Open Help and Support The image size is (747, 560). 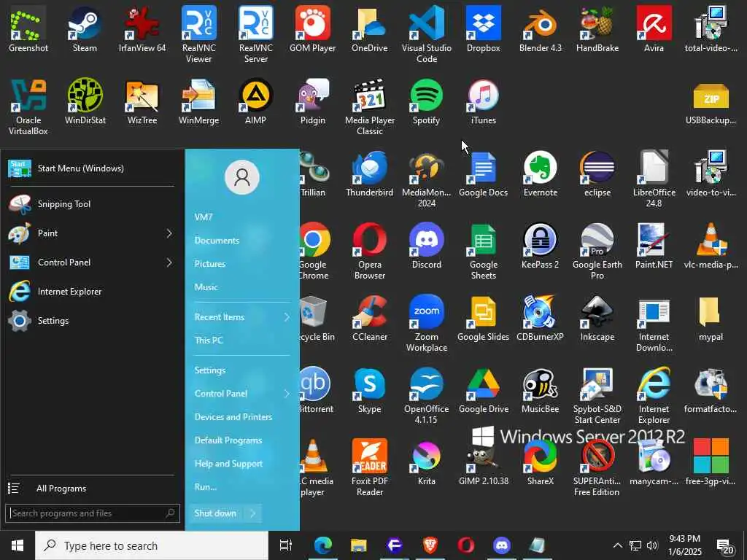228,464
